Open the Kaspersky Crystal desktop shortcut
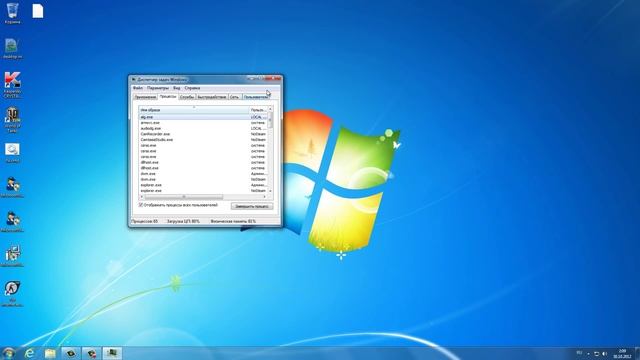The image size is (640, 360). pos(12,84)
